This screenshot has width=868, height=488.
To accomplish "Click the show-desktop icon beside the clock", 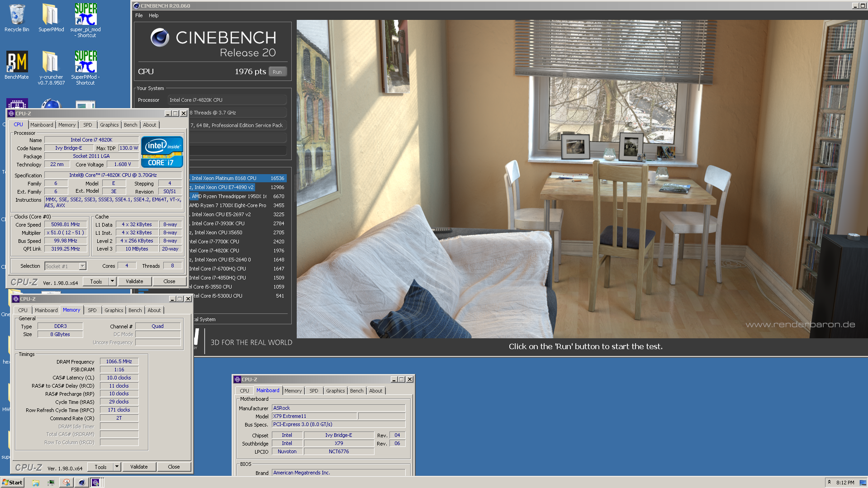I will [x=863, y=483].
